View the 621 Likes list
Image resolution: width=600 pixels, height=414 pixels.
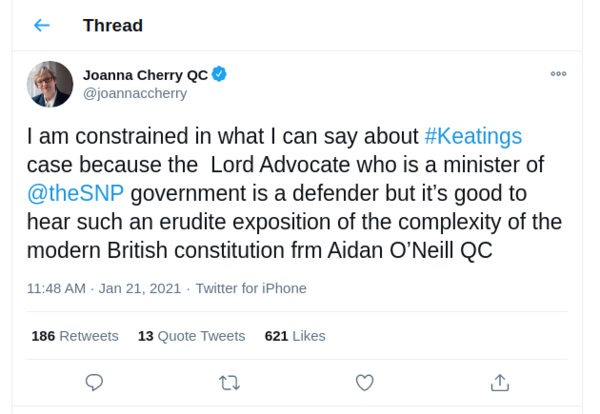click(x=295, y=336)
